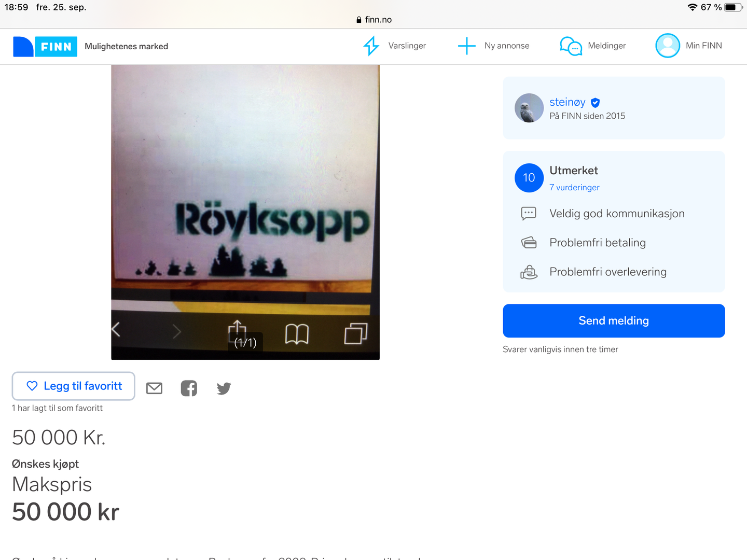This screenshot has width=747, height=560.
Task: Click 'Veldig god kommunikasjon' text
Action: point(617,214)
